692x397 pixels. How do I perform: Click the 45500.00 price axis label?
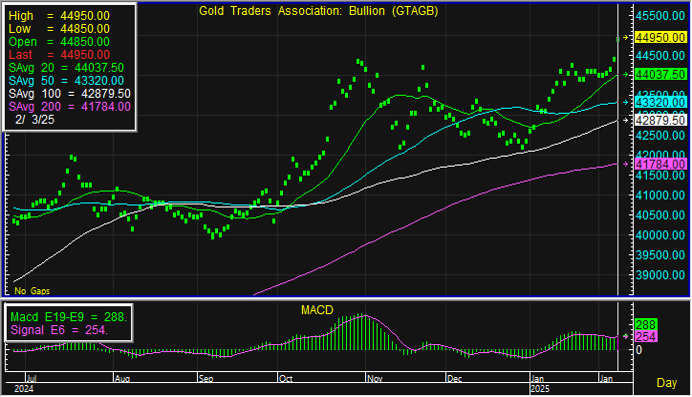660,16
